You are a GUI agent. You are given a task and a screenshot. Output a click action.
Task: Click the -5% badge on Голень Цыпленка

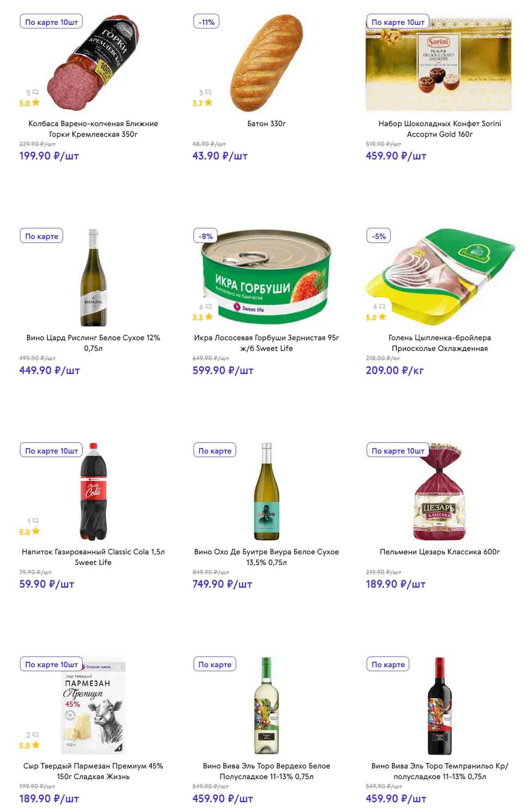(x=379, y=236)
